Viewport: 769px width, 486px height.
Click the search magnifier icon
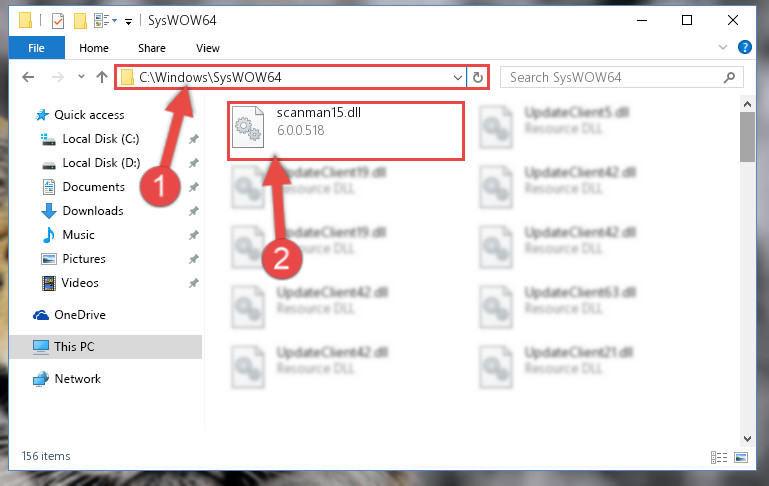pos(729,77)
